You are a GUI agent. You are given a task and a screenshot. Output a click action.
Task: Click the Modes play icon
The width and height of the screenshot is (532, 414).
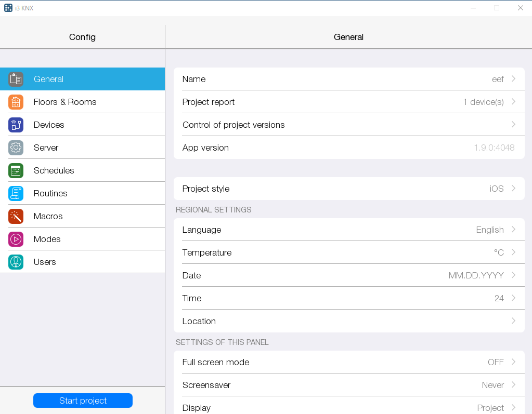coord(16,239)
